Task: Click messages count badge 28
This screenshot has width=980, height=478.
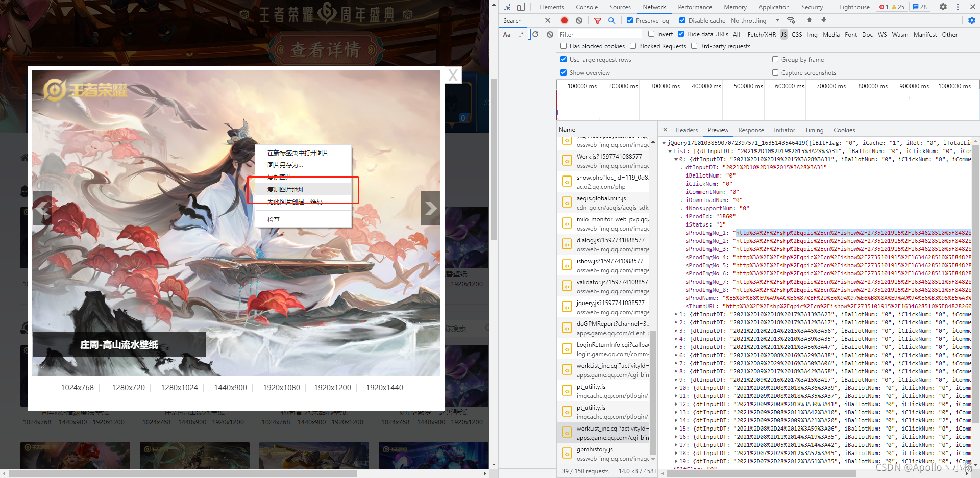Action: tap(920, 7)
